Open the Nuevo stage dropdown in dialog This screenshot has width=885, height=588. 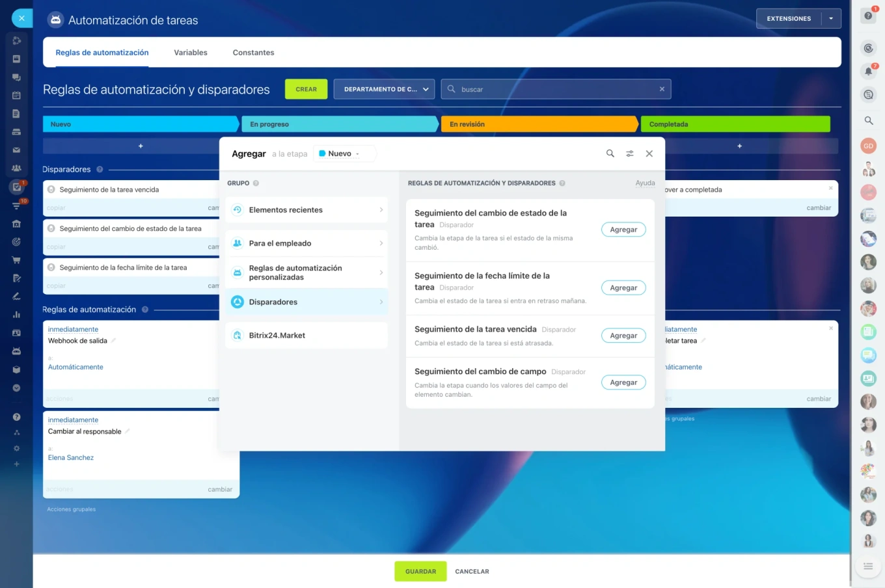[x=345, y=154]
